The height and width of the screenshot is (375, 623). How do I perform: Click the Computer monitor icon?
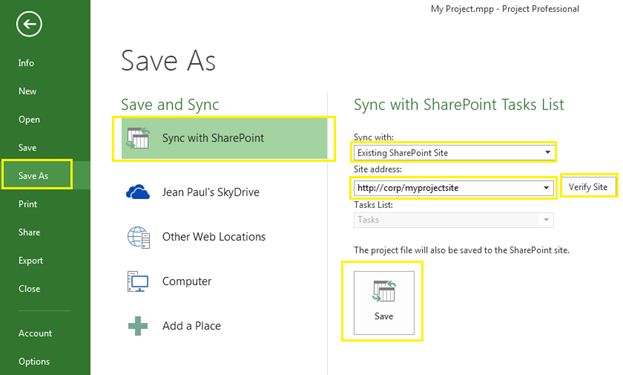click(137, 281)
